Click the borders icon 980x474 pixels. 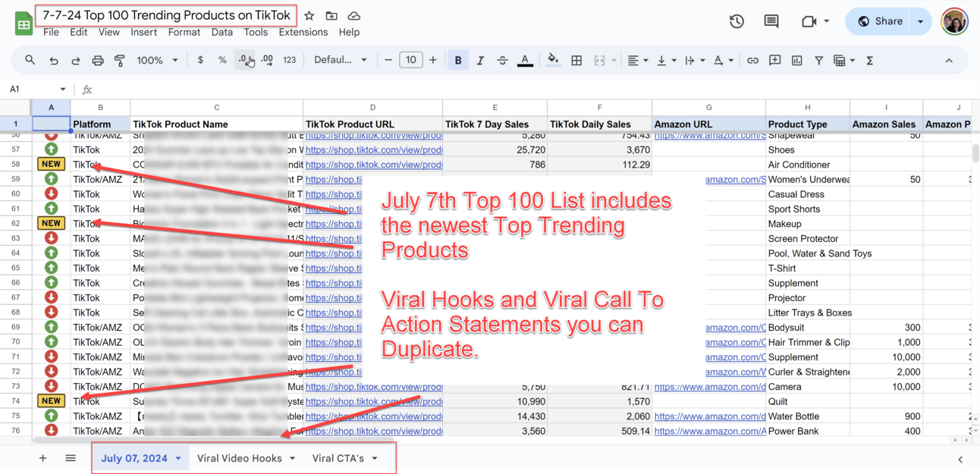(x=576, y=61)
